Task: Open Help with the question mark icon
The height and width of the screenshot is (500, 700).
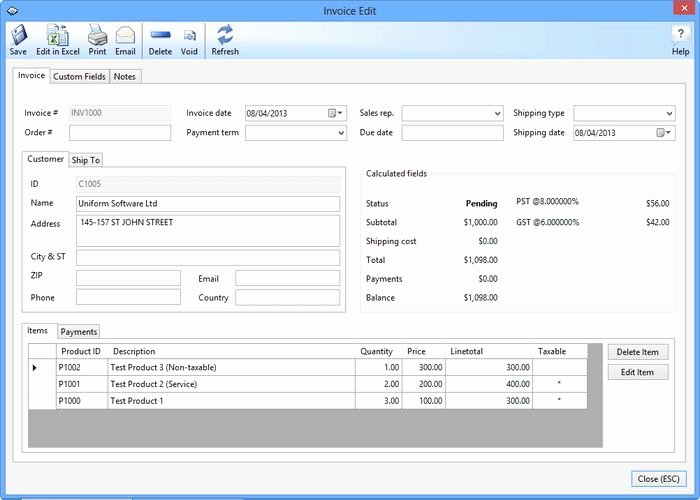Action: click(x=680, y=34)
